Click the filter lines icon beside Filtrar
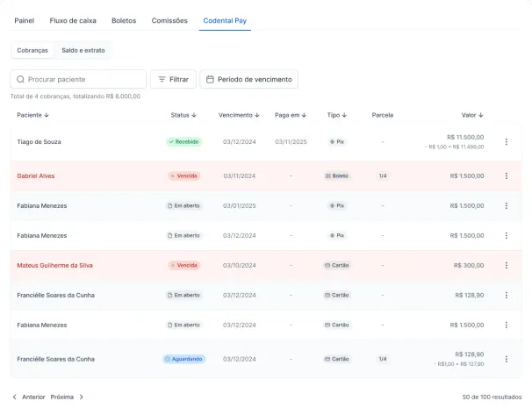The width and height of the screenshot is (532, 408). [162, 79]
